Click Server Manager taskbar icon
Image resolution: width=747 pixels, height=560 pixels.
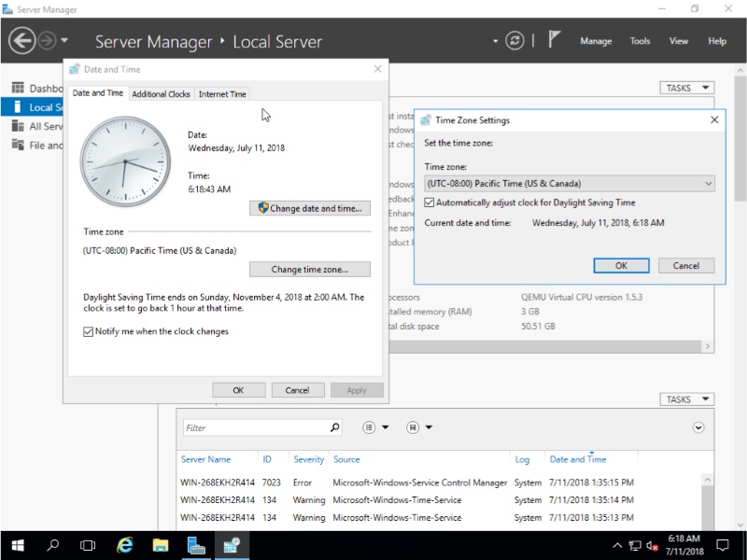[196, 546]
